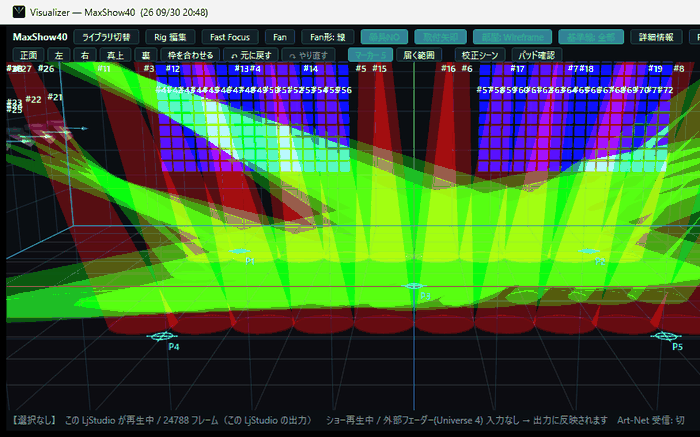700x437 pixels.
Task: Open the 校正シーン calibration scene
Action: coord(480,55)
